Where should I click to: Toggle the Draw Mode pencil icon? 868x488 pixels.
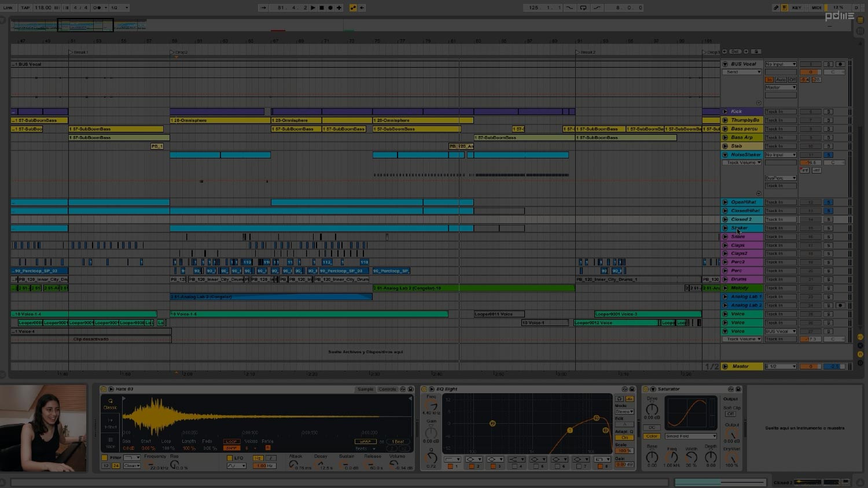coord(776,8)
